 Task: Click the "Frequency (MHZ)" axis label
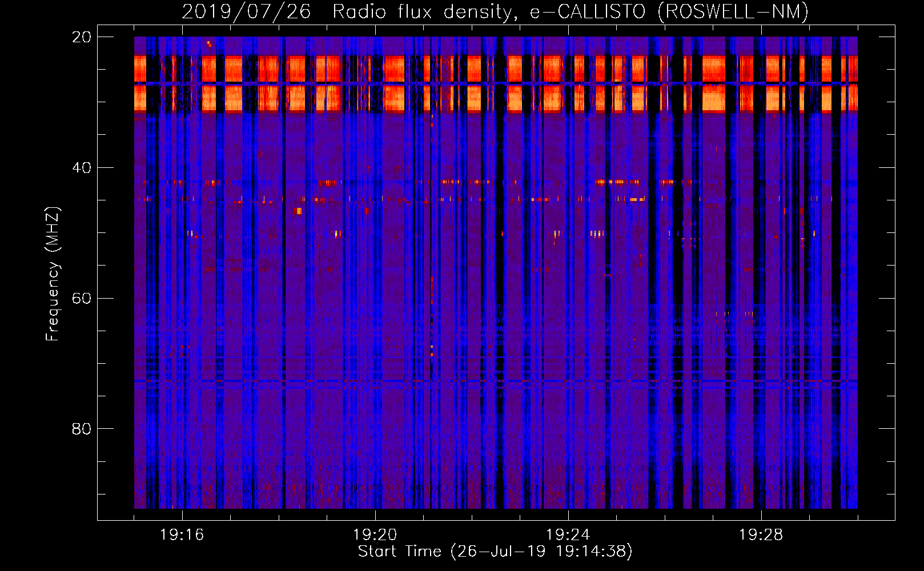tap(53, 274)
